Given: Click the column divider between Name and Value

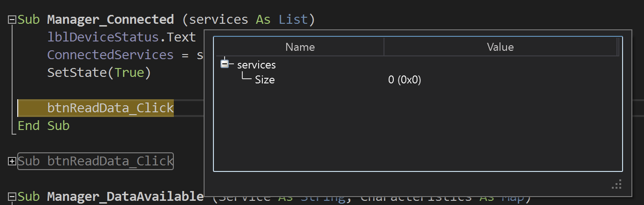Looking at the screenshot, I should pyautogui.click(x=384, y=47).
